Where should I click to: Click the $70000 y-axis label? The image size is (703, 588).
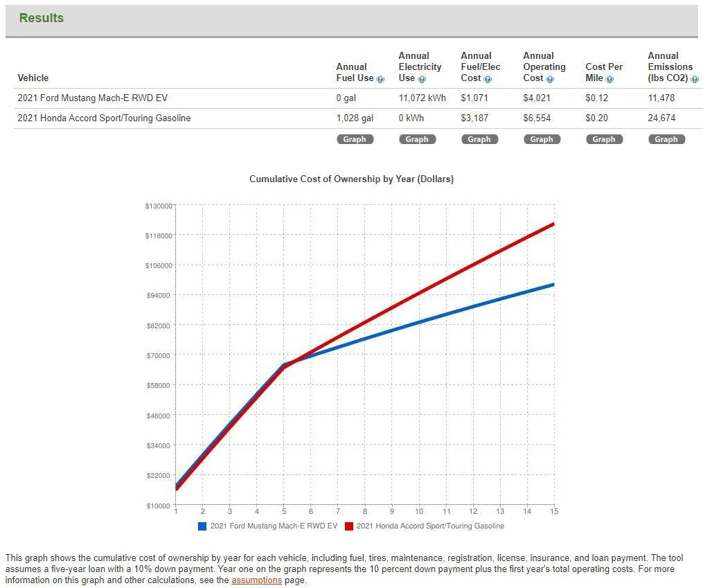159,356
